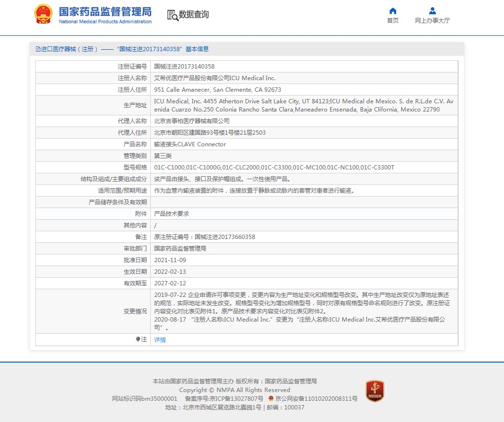The width and height of the screenshot is (504, 422).
Task: Select registrant name ICU Medical Inc. cell
Action: tap(215, 78)
